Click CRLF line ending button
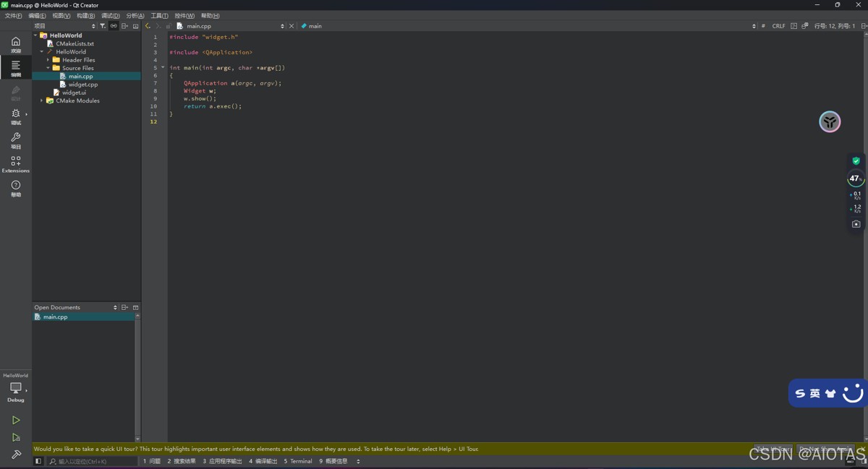This screenshot has height=469, width=868. pos(778,26)
